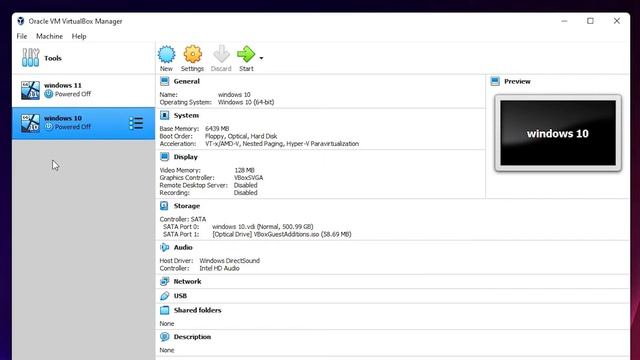Start the VM with green arrow
The image size is (640, 360).
246,54
